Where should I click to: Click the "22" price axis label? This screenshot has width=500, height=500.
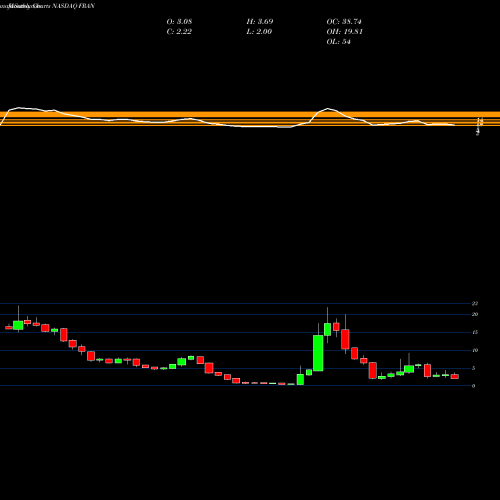point(475,303)
